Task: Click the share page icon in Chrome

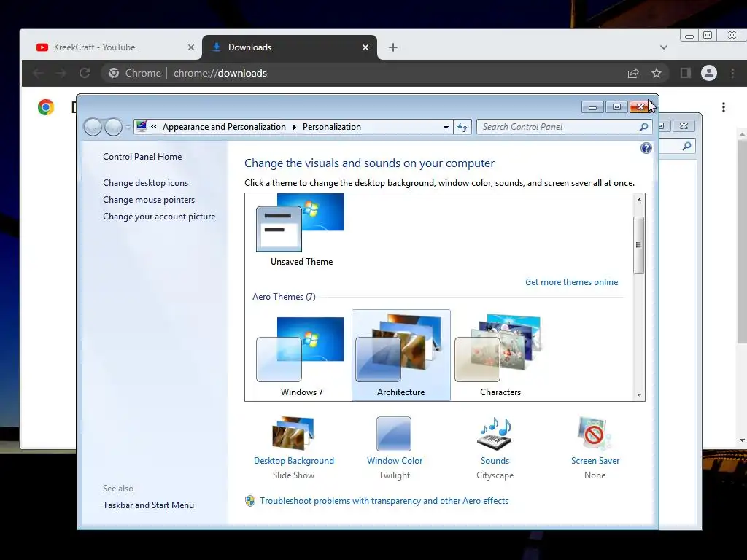Action: 633,73
